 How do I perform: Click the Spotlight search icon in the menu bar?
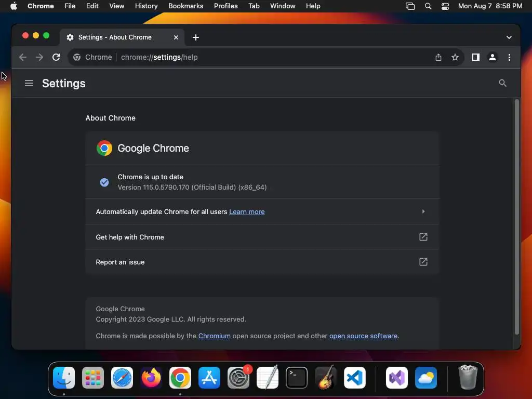[428, 6]
